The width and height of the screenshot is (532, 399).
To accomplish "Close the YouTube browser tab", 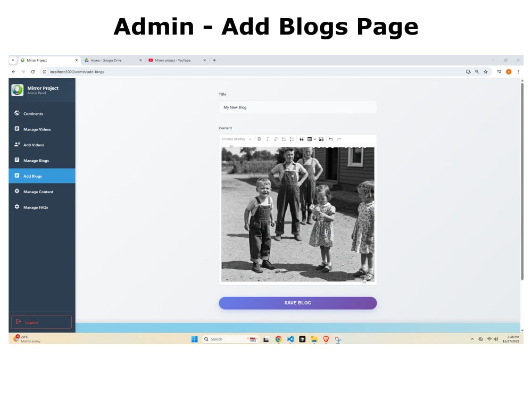I will pyautogui.click(x=204, y=61).
